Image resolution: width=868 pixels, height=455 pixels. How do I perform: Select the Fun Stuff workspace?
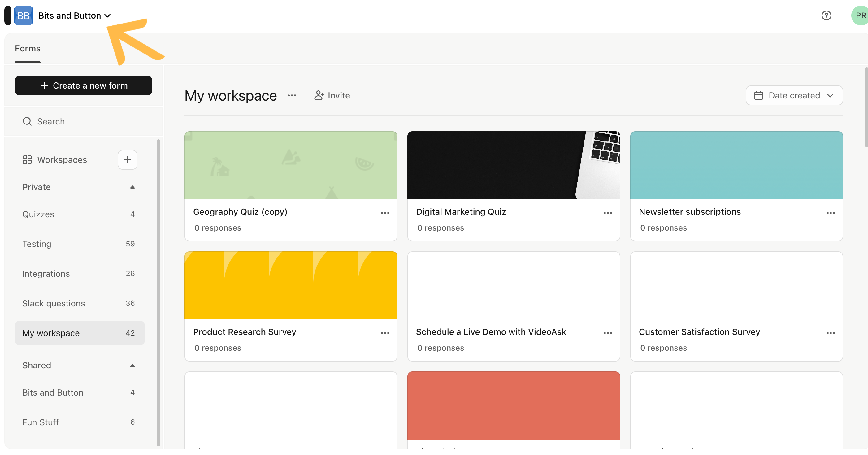(80, 422)
